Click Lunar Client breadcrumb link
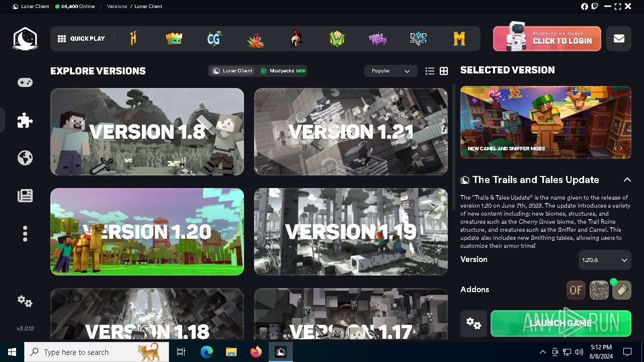Viewport: 644px width, 362px height. (x=148, y=7)
